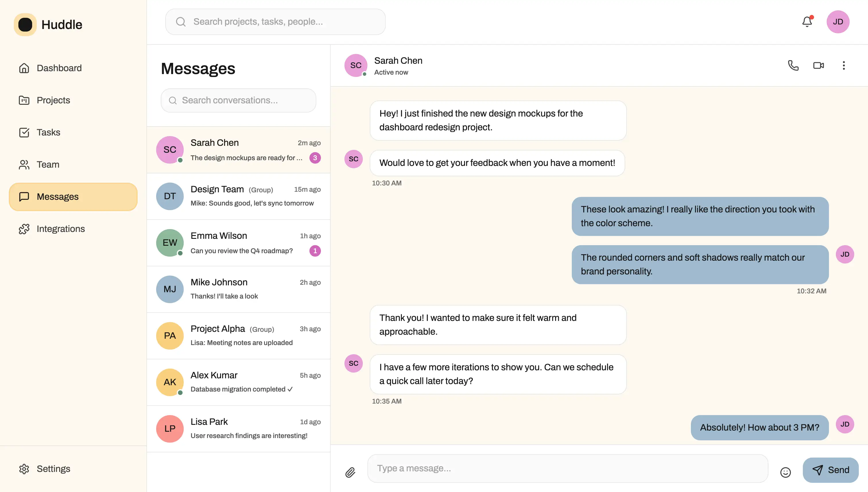868x492 pixels.
Task: Open the emoji picker
Action: (x=786, y=472)
